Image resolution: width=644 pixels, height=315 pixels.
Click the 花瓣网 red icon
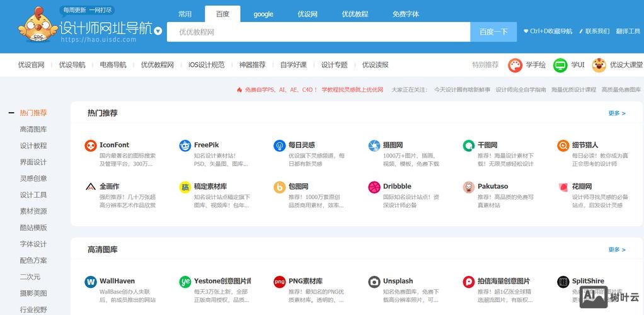coord(563,187)
